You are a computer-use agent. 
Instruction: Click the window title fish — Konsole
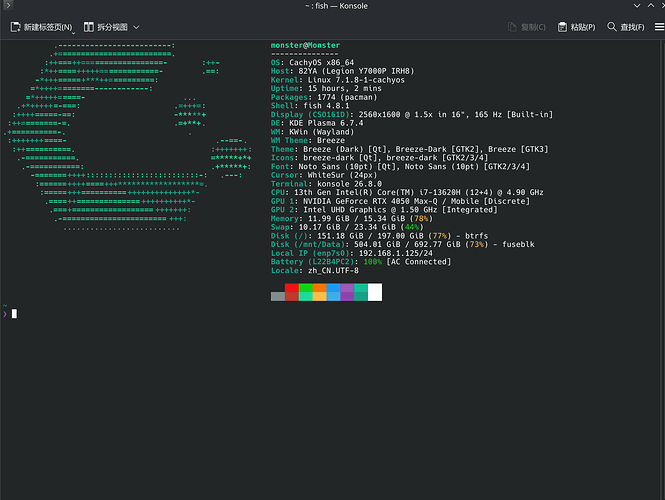[336, 6]
